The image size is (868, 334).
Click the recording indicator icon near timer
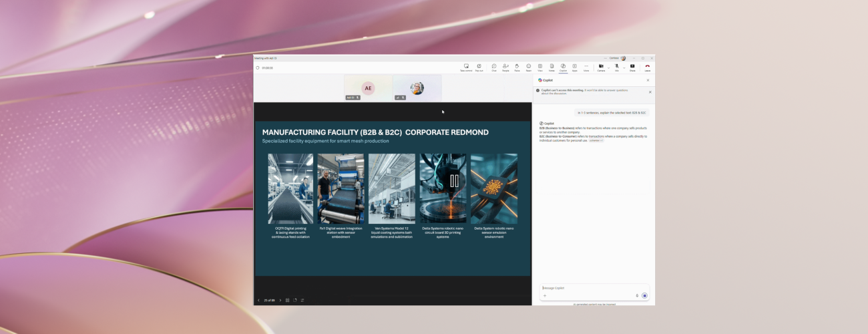pyautogui.click(x=258, y=67)
